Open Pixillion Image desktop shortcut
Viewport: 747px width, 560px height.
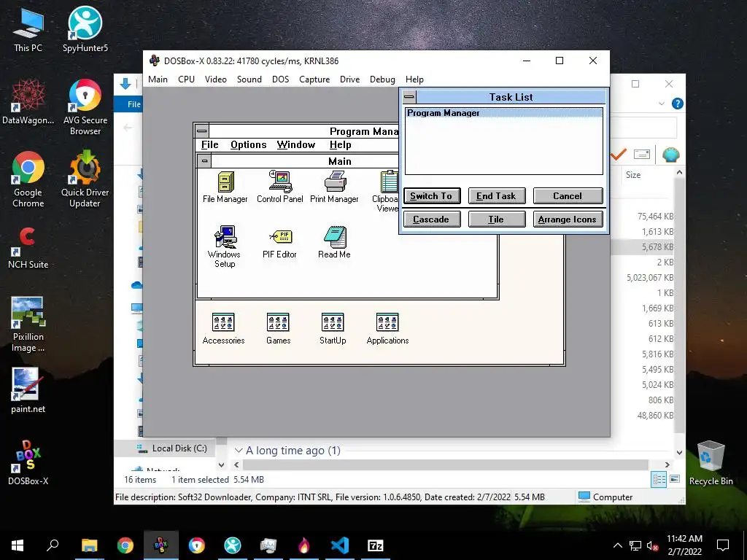pos(28,324)
